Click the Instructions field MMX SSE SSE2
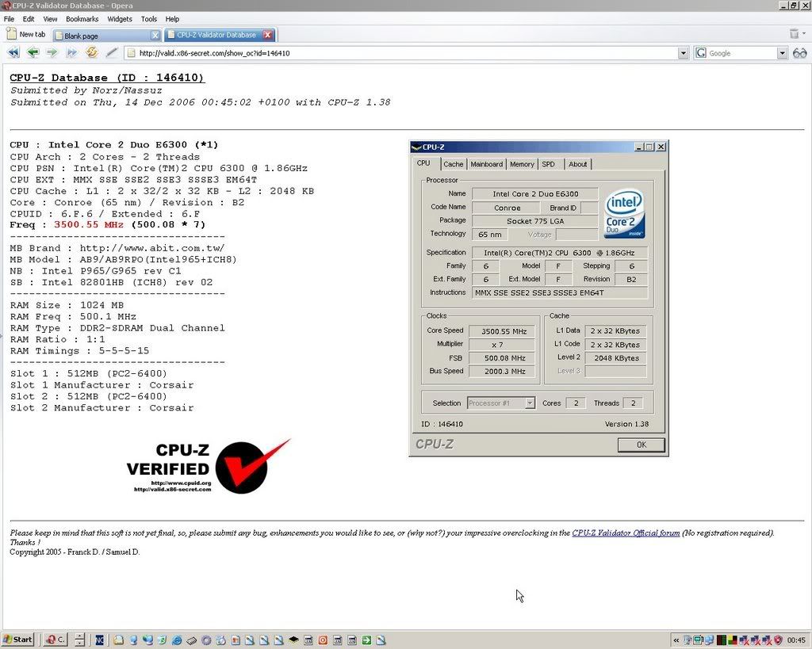The image size is (812, 649). tap(559, 293)
